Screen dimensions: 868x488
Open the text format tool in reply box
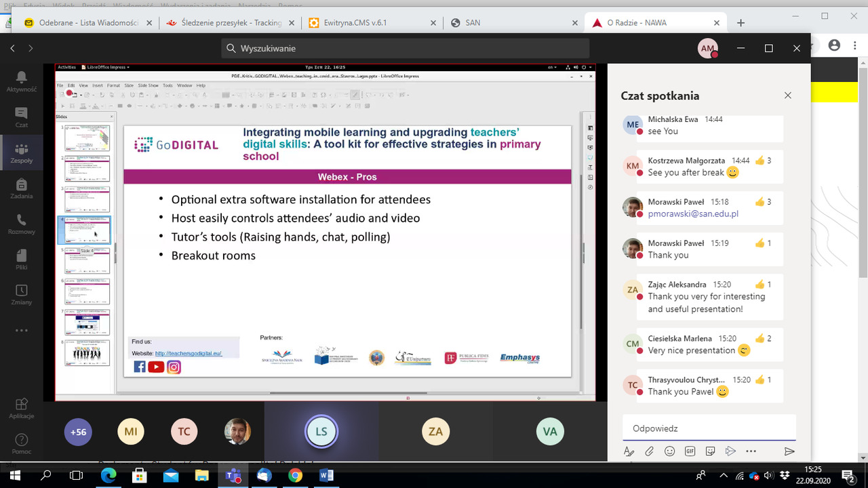(629, 451)
